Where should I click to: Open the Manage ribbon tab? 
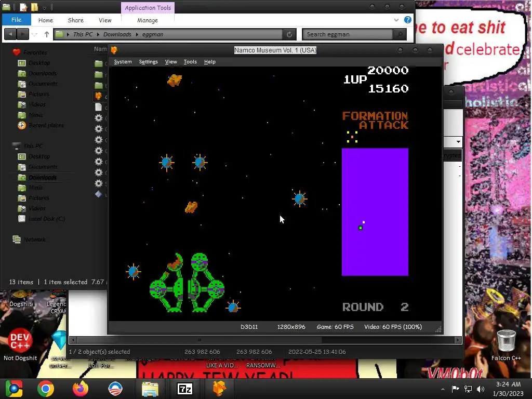pyautogui.click(x=148, y=20)
